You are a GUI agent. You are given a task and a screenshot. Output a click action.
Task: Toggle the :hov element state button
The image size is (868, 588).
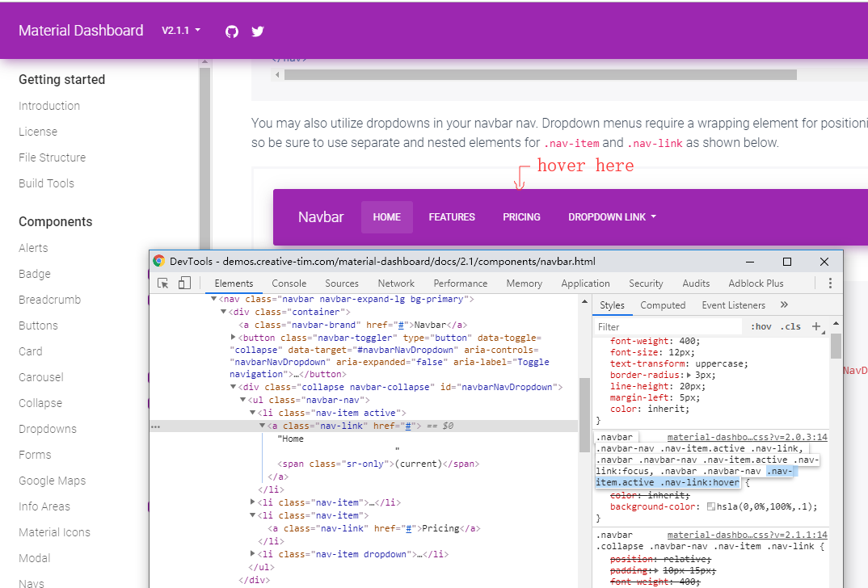[761, 326]
